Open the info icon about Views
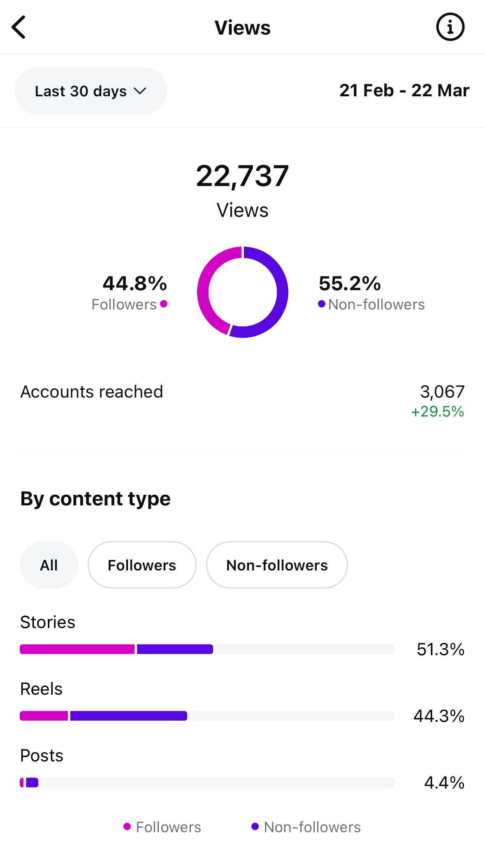This screenshot has width=485, height=868. (450, 28)
